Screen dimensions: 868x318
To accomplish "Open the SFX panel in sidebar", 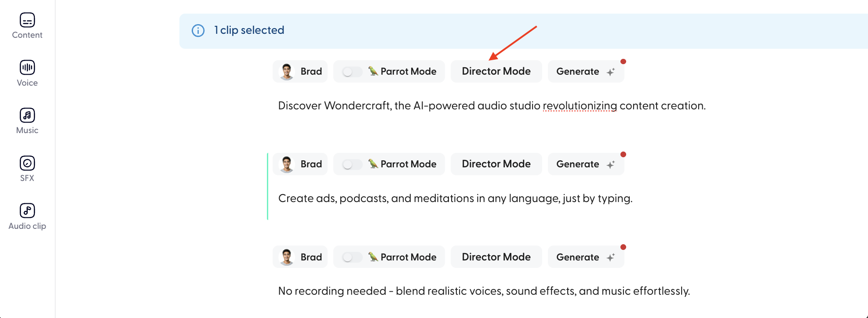I will tap(27, 169).
